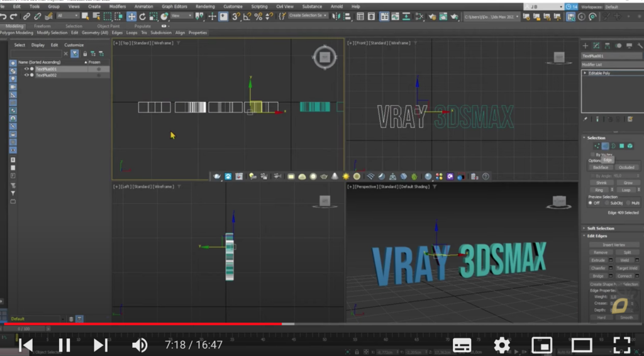Select Vertex sub-object level icon
This screenshot has width=644, height=356.
pyautogui.click(x=597, y=146)
